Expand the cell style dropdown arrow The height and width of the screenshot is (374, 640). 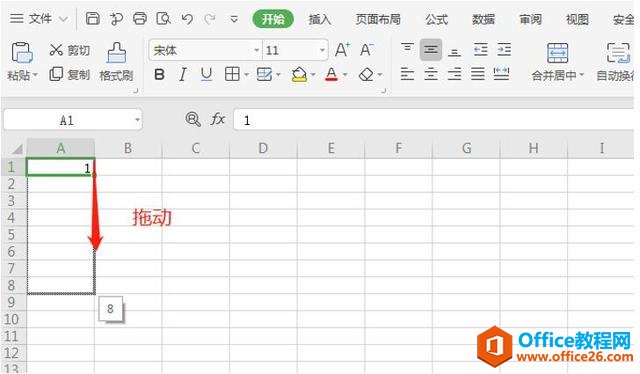pyautogui.click(x=278, y=75)
